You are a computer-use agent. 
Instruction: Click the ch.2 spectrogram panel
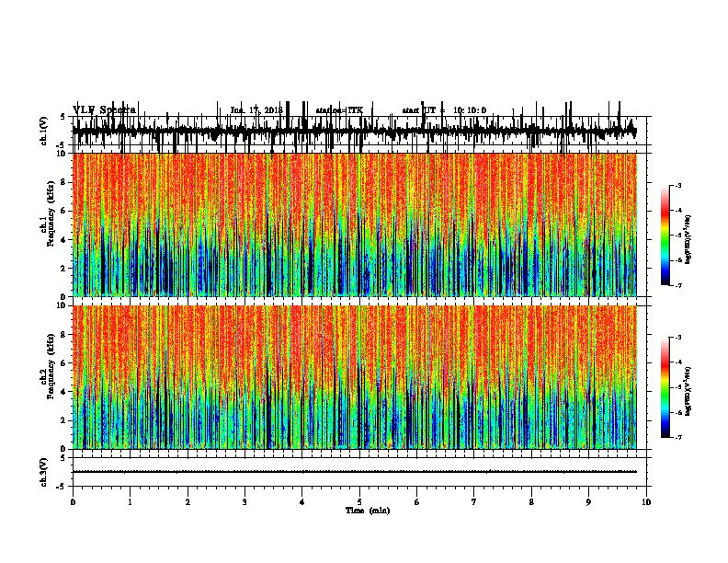coord(354,377)
